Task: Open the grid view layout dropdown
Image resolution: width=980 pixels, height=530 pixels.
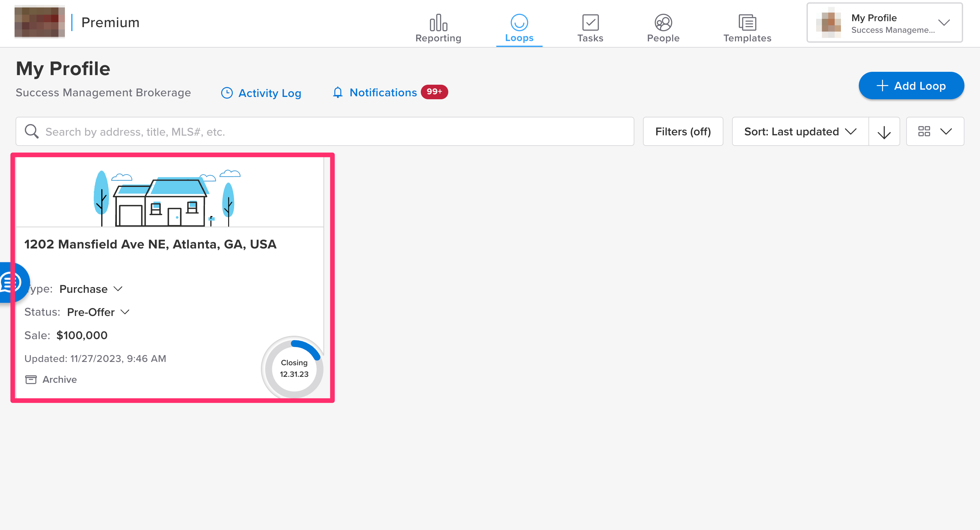Action: pyautogui.click(x=935, y=132)
